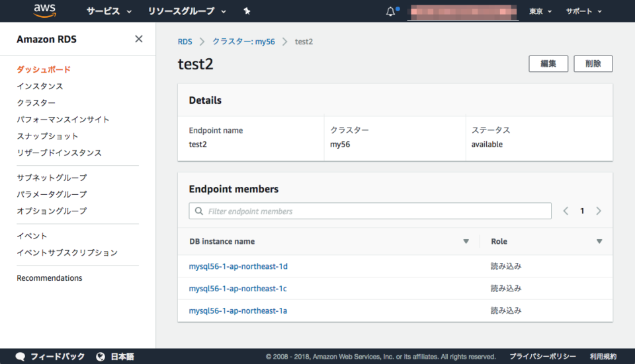Screen dimensions: 635x364
Task: Click the feedback speech bubble icon
Action: coord(21,356)
